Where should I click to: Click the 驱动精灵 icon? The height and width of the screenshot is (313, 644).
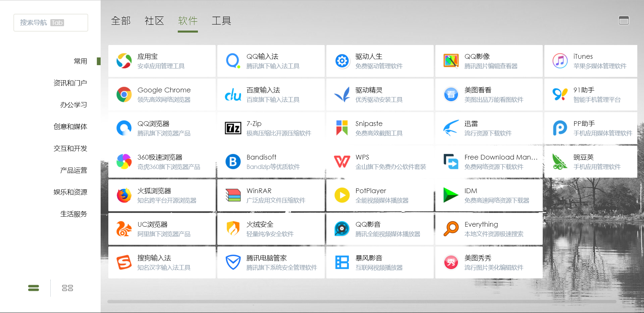pyautogui.click(x=342, y=94)
